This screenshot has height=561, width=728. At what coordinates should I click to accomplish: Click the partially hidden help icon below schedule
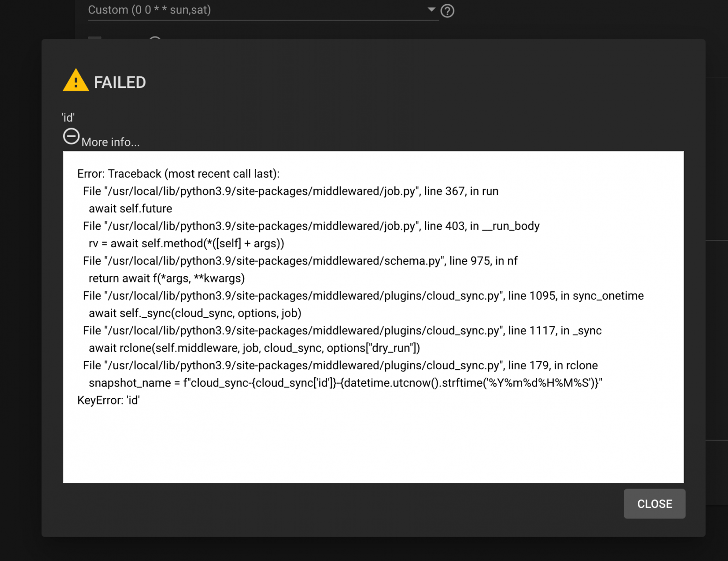click(x=155, y=38)
